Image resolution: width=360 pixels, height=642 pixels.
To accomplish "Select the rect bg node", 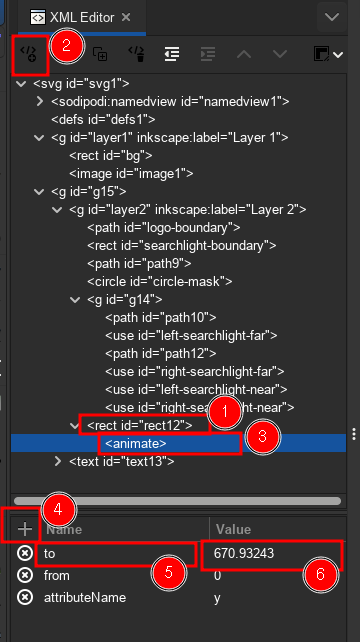I will point(111,156).
